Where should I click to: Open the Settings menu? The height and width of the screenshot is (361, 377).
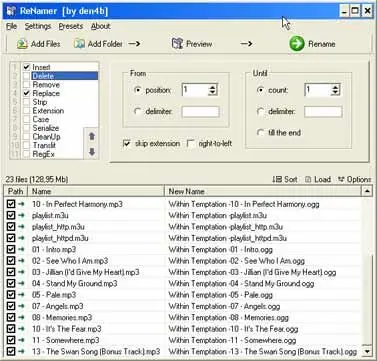[x=38, y=26]
